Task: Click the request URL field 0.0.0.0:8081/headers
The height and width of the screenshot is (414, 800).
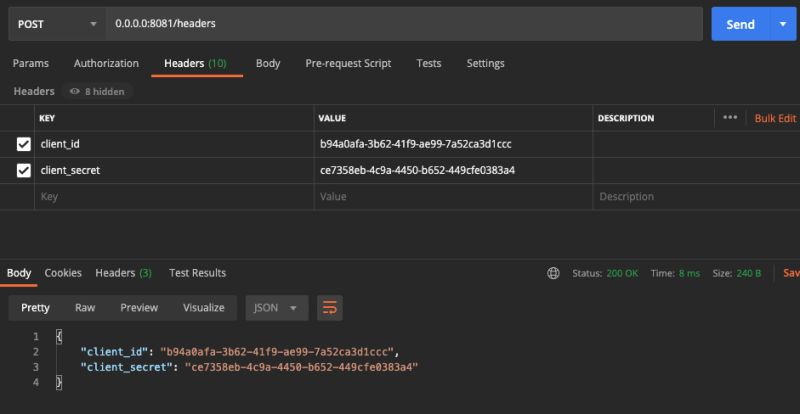Action: tap(404, 24)
